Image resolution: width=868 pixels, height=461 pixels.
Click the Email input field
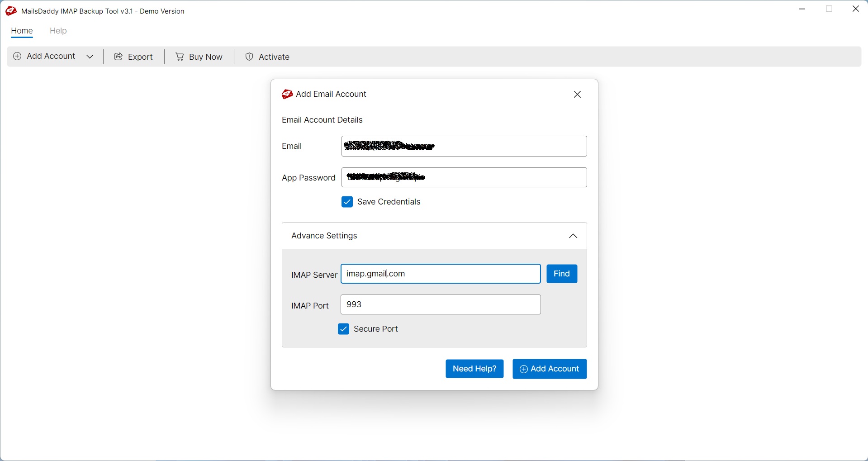tap(464, 146)
